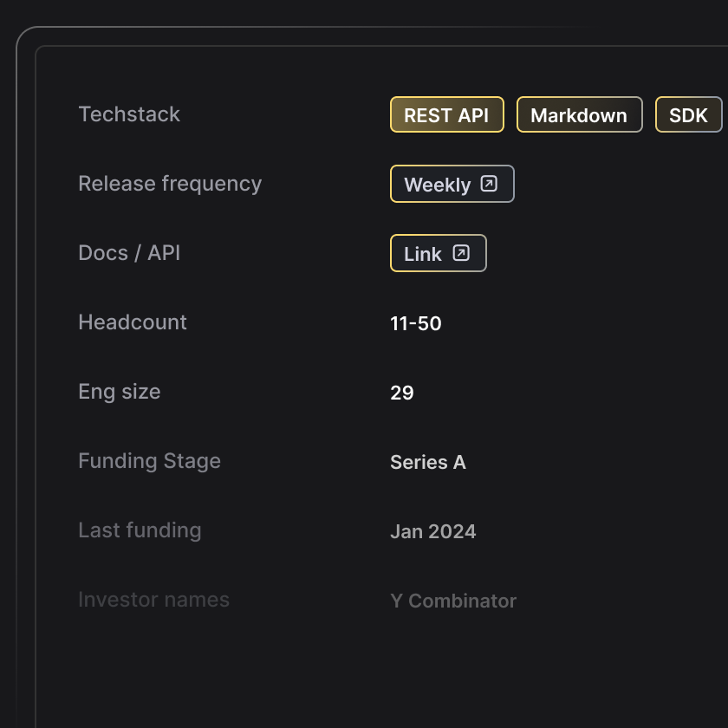The width and height of the screenshot is (728, 728).
Task: Open the Weekly release frequency link
Action: [438, 185]
